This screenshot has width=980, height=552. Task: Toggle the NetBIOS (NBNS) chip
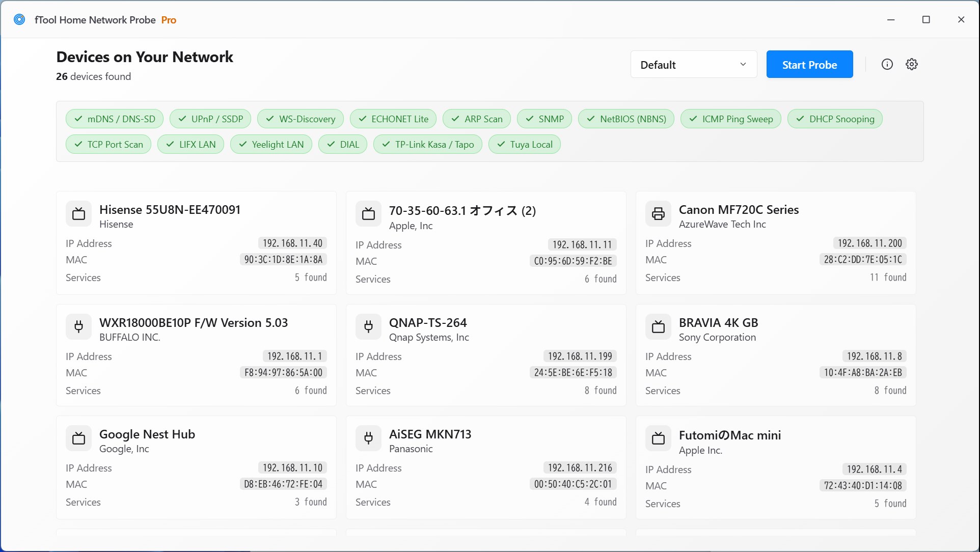(627, 119)
